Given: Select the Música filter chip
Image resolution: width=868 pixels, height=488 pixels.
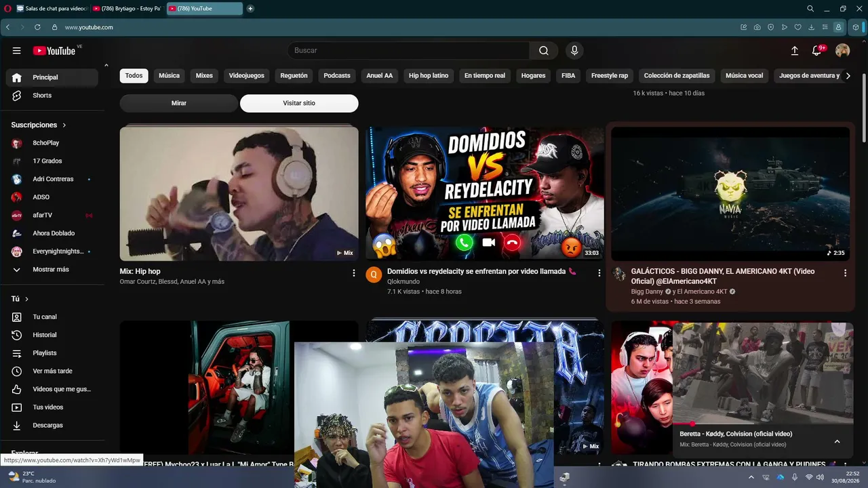Looking at the screenshot, I should tap(169, 76).
